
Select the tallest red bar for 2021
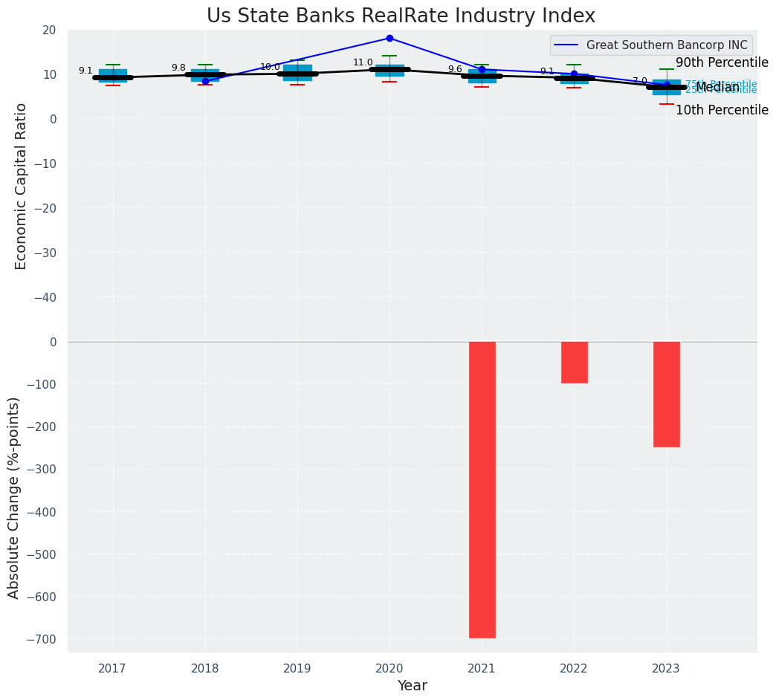coord(482,489)
